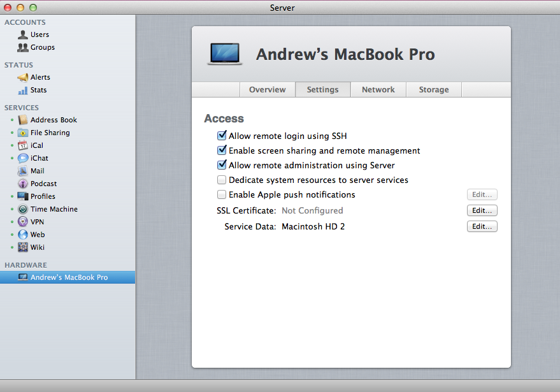Select the Mail service label
Image resolution: width=560 pixels, height=392 pixels.
click(x=38, y=171)
